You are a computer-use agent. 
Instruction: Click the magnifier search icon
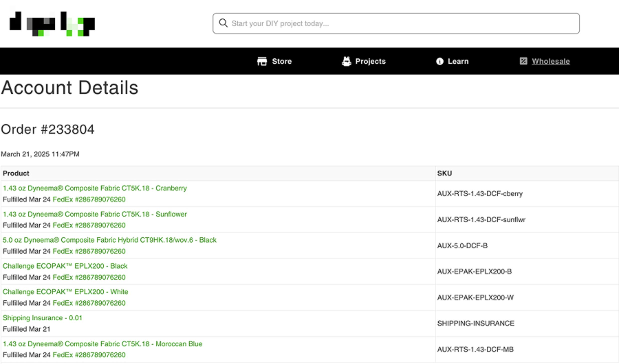click(223, 23)
